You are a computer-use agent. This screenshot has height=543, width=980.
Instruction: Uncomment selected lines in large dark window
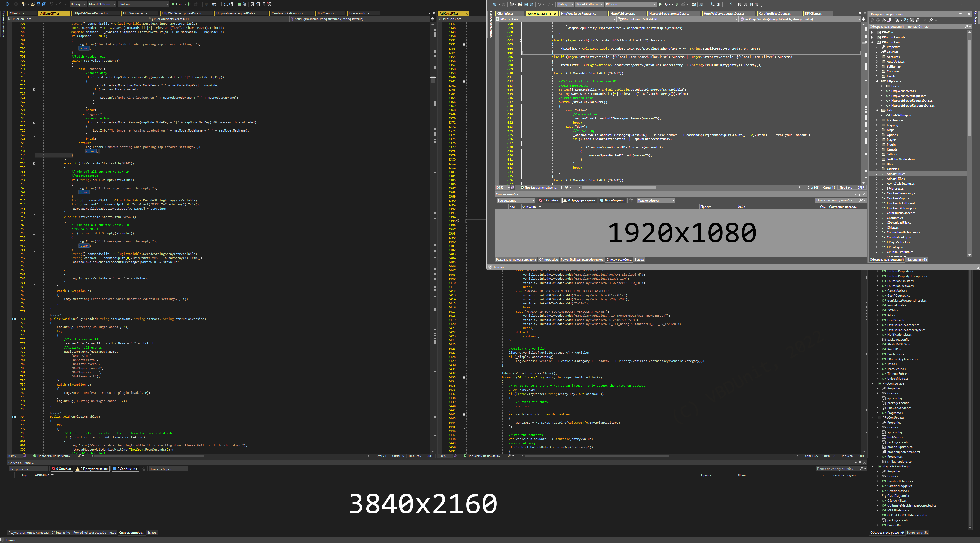245,4
